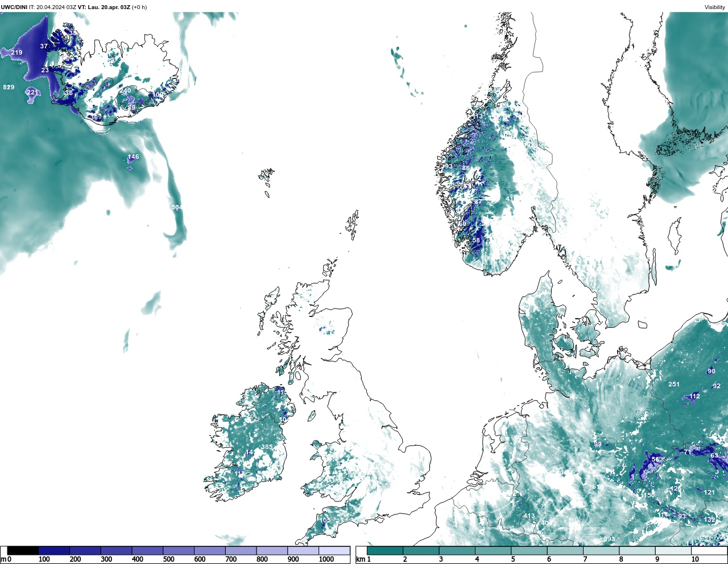Click the "146" value south of Iceland
The image size is (728, 564).
(133, 157)
